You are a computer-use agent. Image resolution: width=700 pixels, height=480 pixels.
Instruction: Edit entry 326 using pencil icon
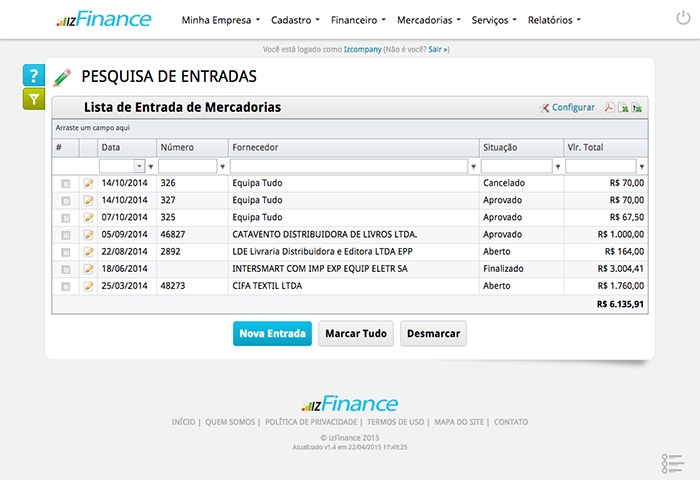click(x=88, y=184)
